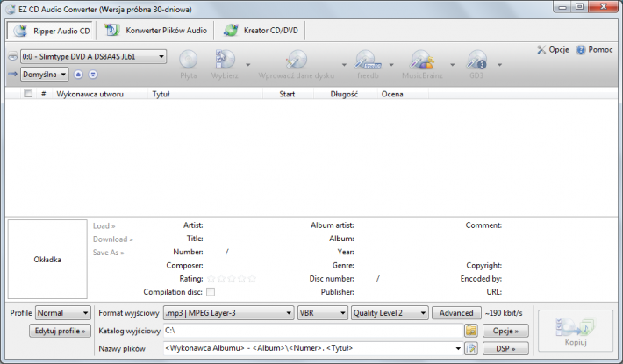Click the eject drive round button
This screenshot has height=364, width=623.
[x=78, y=75]
